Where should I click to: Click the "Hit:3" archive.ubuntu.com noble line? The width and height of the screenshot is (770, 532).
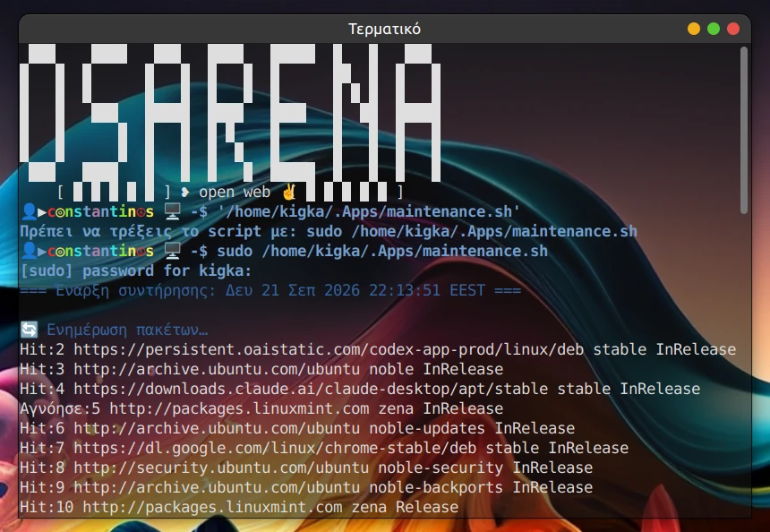point(261,369)
